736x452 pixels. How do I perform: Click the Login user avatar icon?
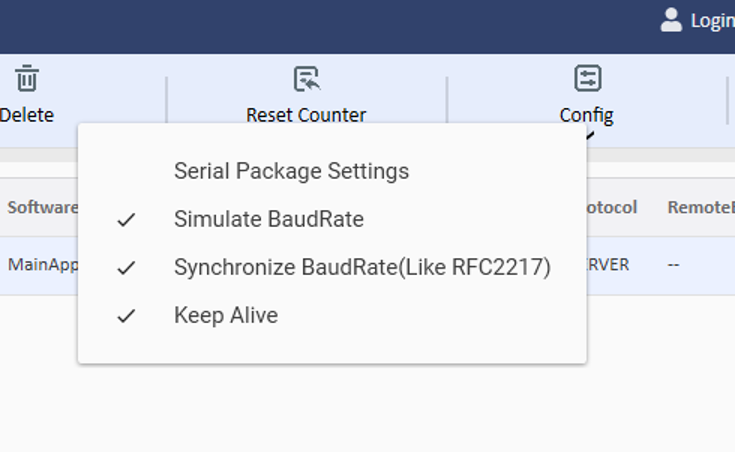[x=672, y=20]
